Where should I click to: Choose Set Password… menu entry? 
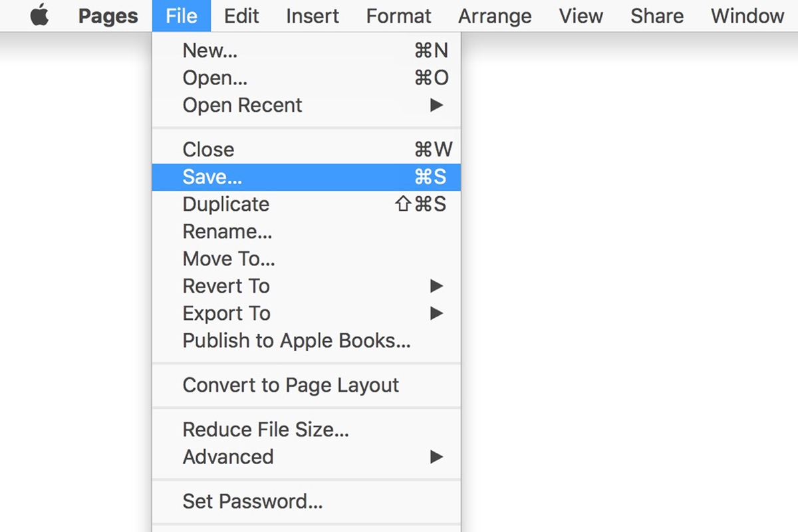click(x=307, y=501)
